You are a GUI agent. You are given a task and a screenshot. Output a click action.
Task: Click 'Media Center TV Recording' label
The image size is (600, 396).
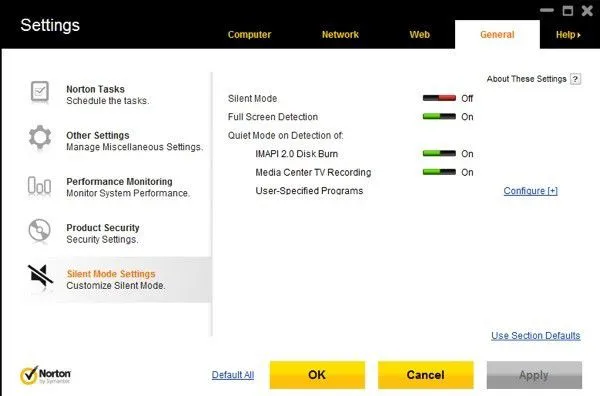313,173
